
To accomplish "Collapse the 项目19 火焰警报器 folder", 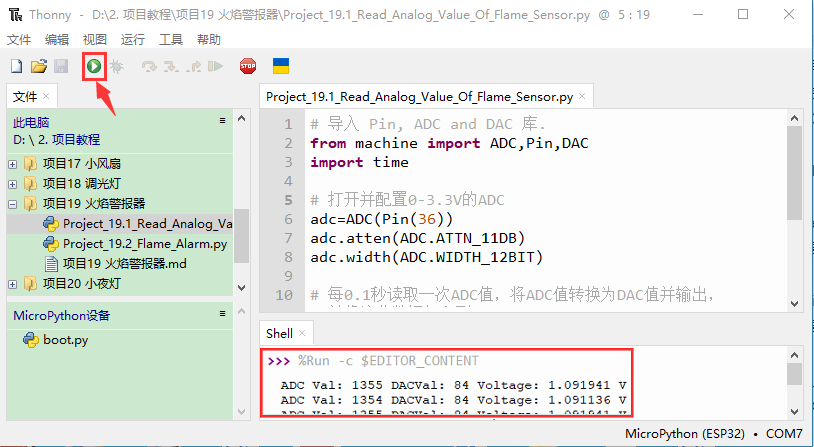I will [x=13, y=204].
